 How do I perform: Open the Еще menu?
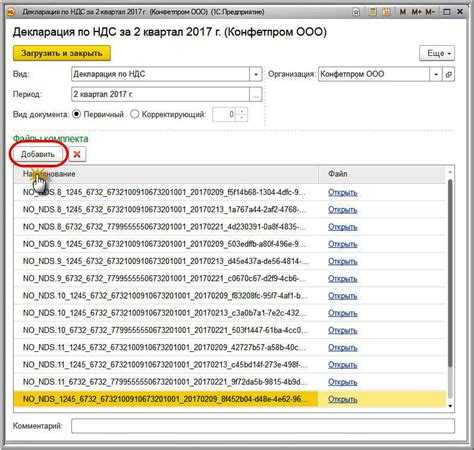coord(437,53)
